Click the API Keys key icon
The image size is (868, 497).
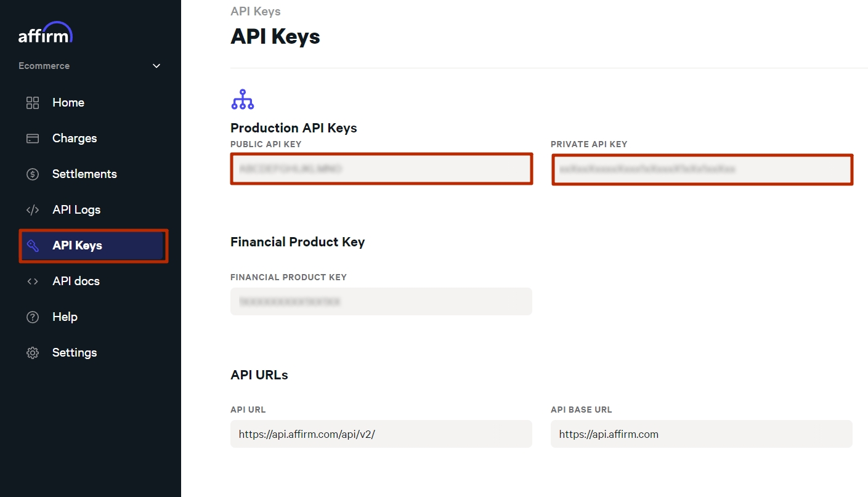33,246
